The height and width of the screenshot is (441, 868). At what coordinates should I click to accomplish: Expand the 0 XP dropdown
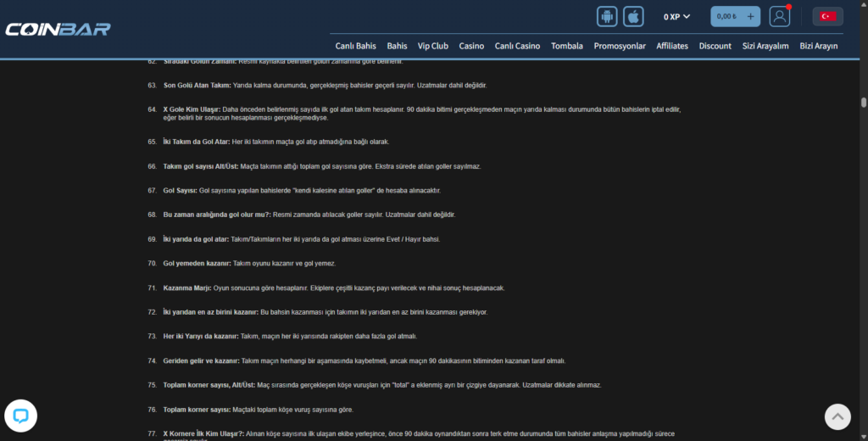click(x=676, y=16)
